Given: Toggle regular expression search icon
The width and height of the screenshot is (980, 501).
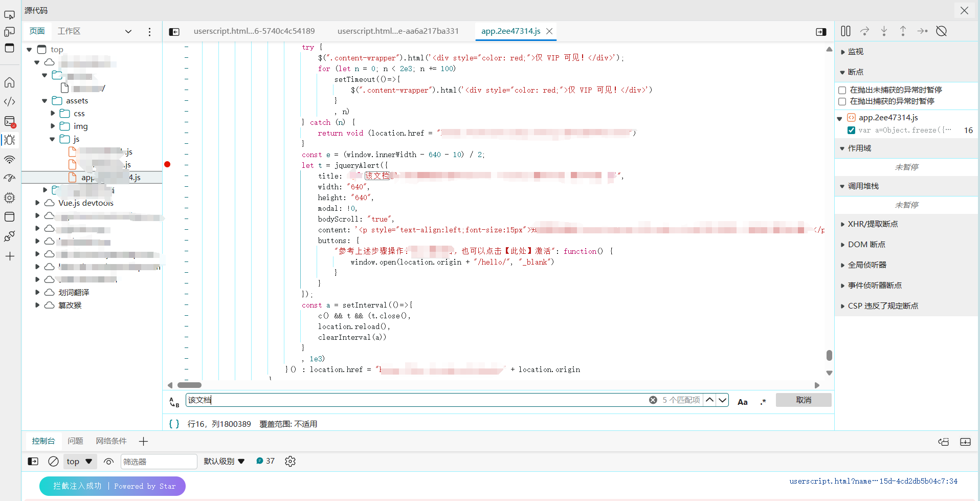Looking at the screenshot, I should (x=763, y=402).
